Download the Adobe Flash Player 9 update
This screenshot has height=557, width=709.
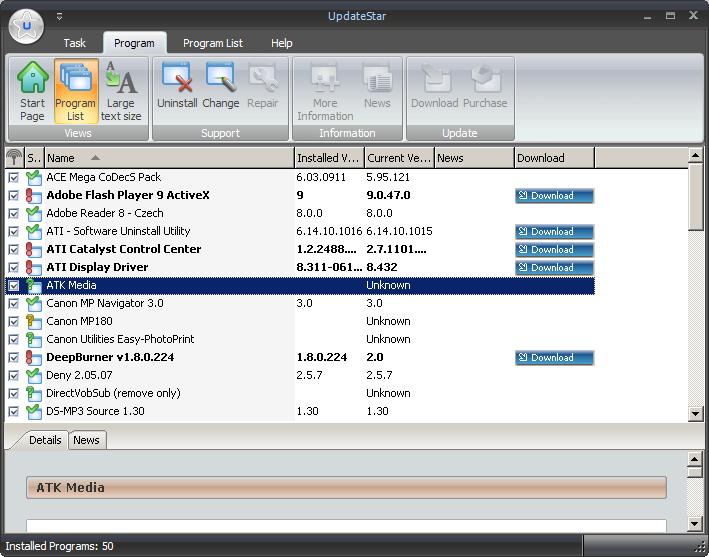click(555, 196)
